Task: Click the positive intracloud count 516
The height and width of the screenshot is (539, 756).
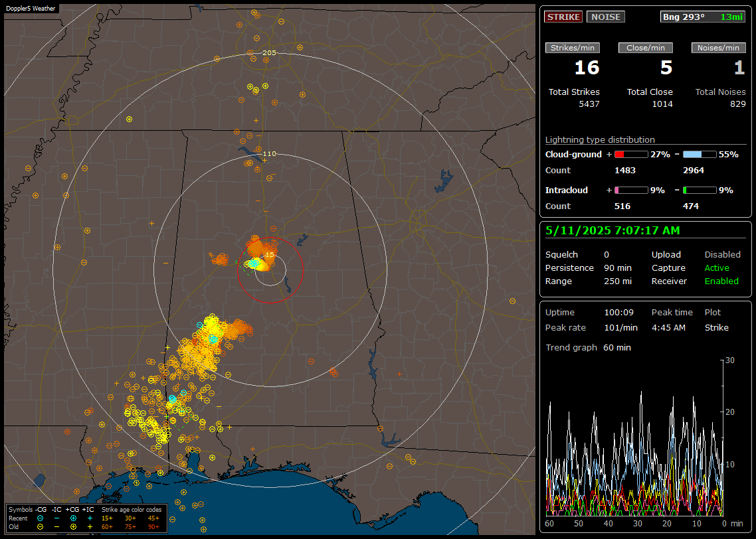Action: [622, 206]
